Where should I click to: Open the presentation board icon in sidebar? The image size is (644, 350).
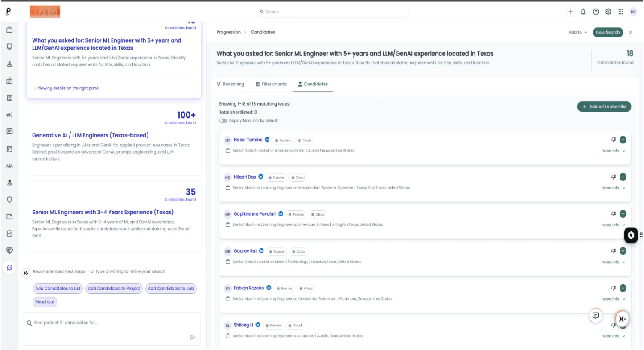tap(9, 47)
